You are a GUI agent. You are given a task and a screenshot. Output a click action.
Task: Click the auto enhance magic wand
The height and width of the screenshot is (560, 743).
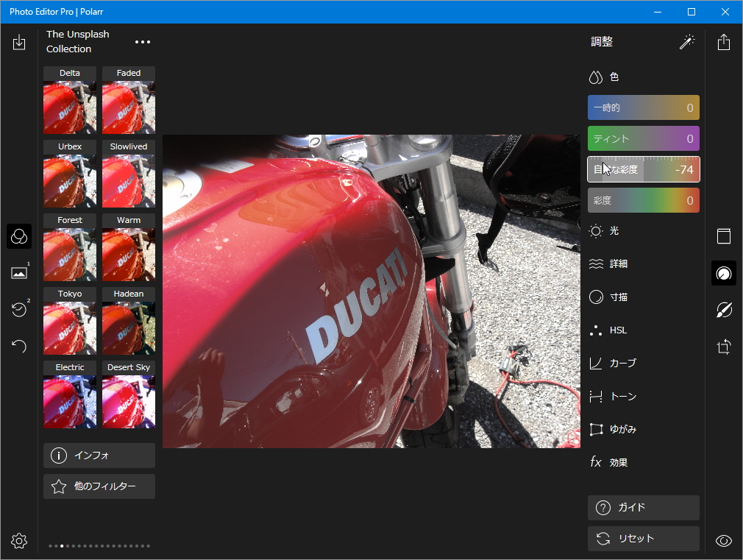(x=687, y=42)
